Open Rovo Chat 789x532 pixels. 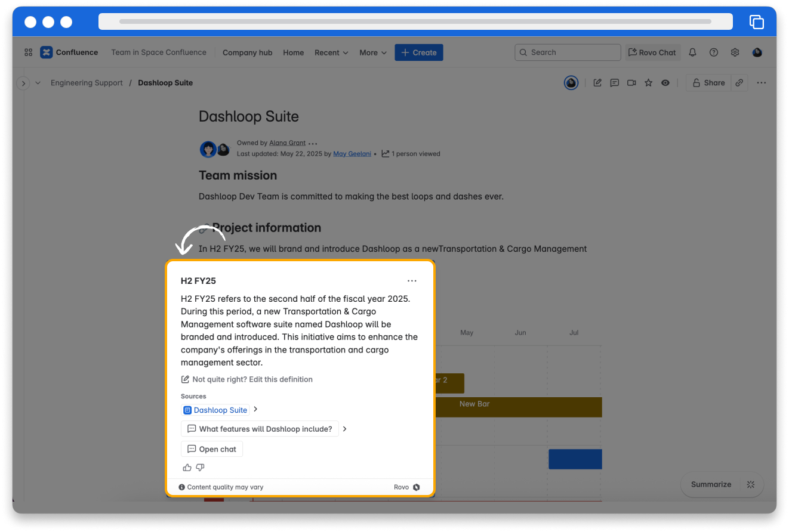click(x=652, y=52)
